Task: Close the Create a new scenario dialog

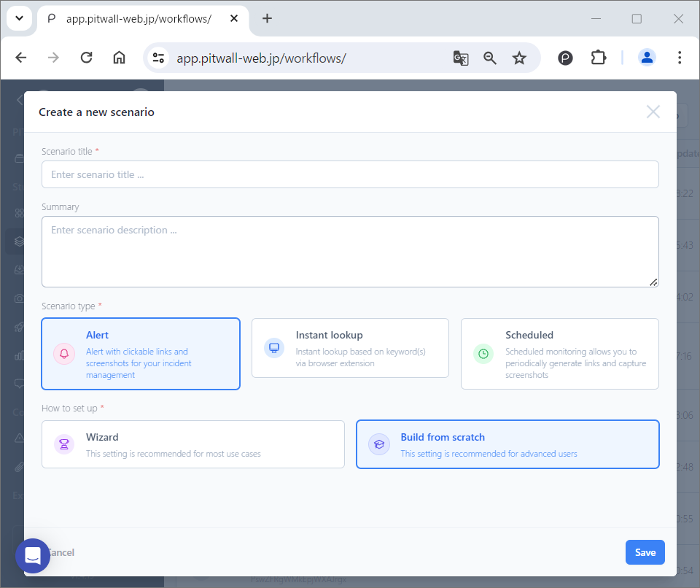Action: [653, 112]
